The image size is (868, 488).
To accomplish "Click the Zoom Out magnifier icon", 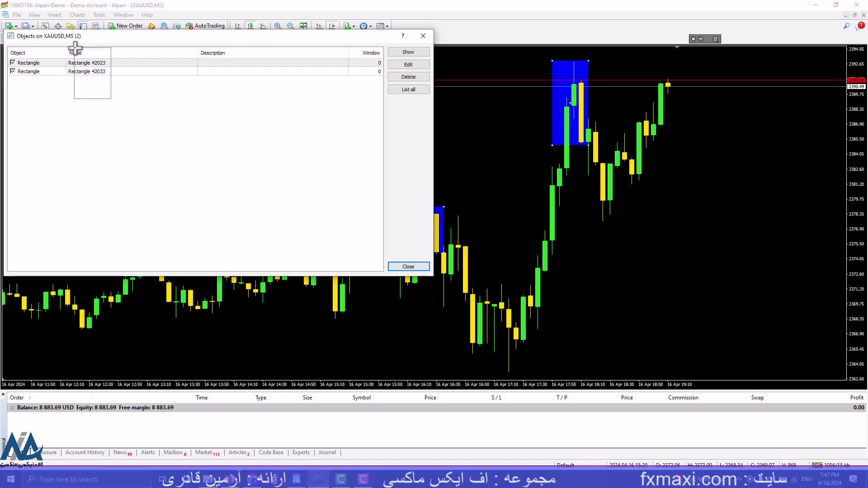I will click(x=290, y=26).
